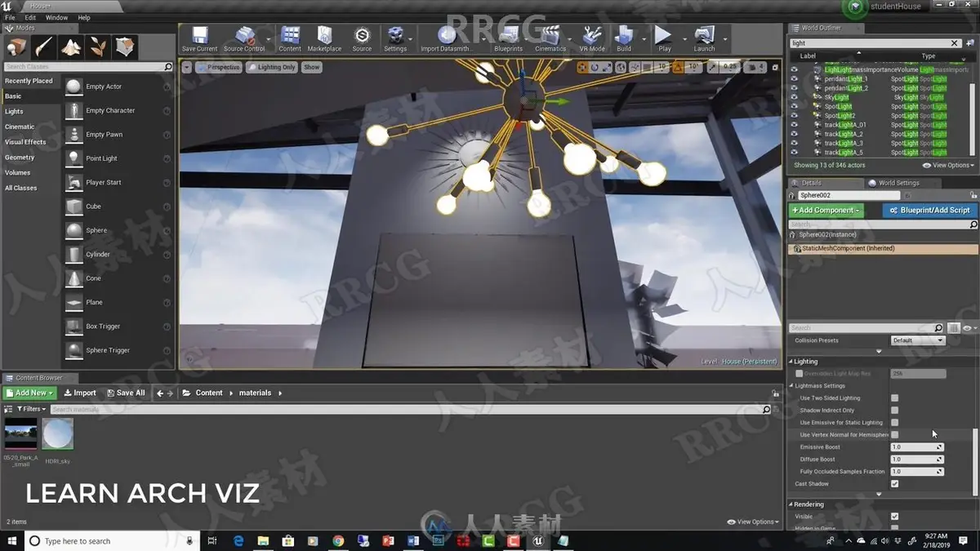
Task: Toggle Use Two Sided Lighting checkbox
Action: pyautogui.click(x=894, y=398)
